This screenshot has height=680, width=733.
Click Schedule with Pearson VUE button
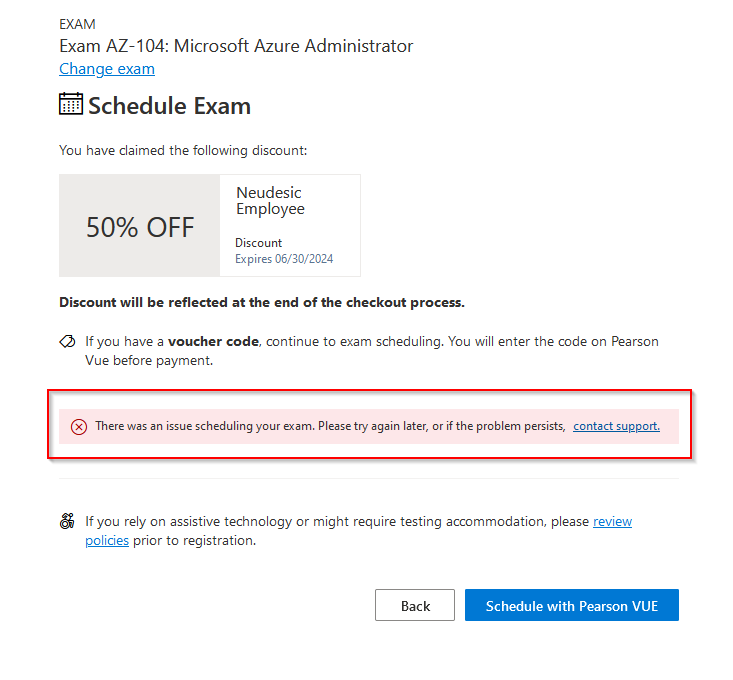[x=571, y=605]
